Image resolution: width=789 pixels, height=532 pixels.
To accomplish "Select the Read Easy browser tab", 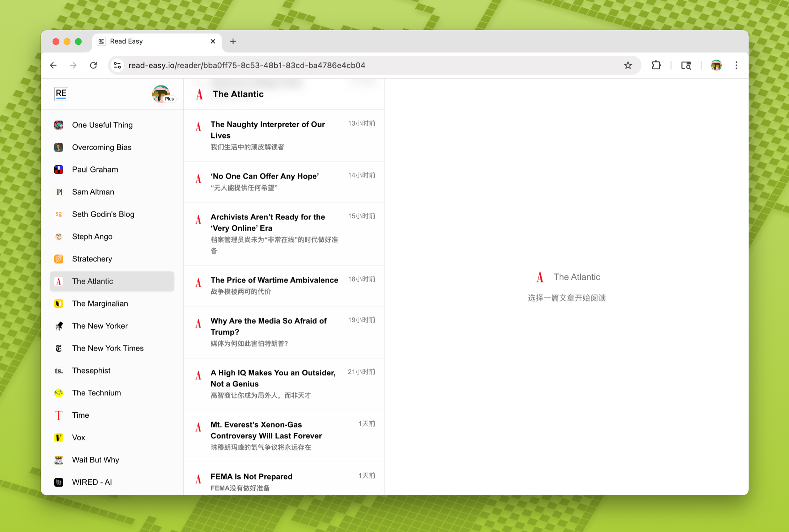I will point(157,42).
